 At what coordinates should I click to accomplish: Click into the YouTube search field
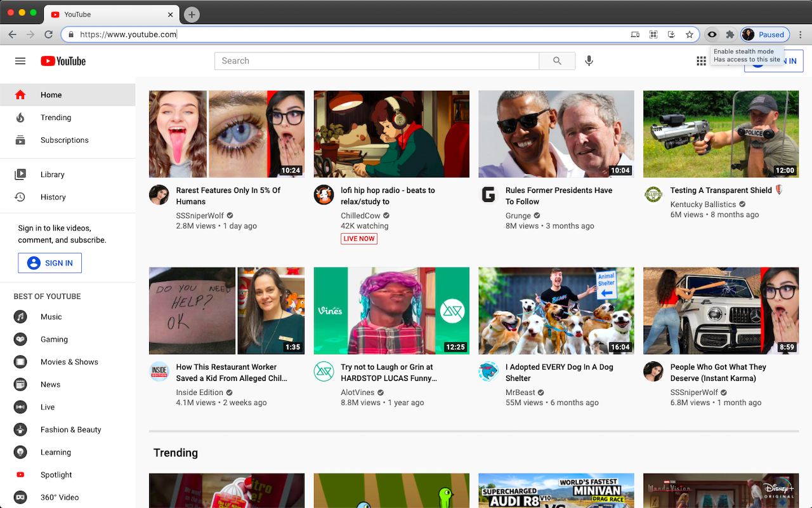point(377,60)
